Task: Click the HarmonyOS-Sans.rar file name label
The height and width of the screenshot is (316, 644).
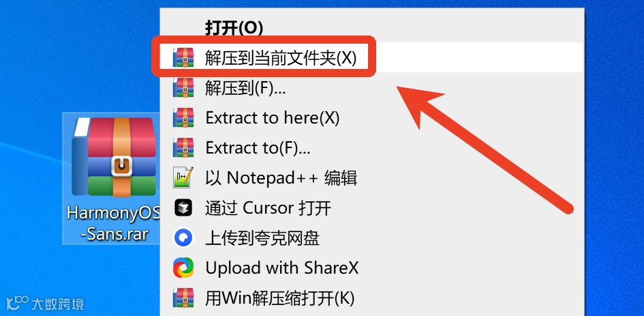Action: click(113, 223)
